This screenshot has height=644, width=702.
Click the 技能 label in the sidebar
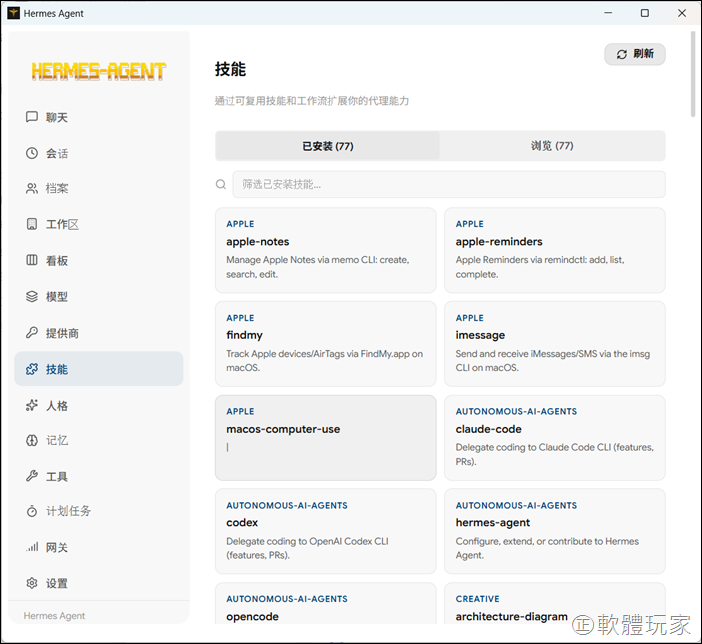pyautogui.click(x=57, y=369)
